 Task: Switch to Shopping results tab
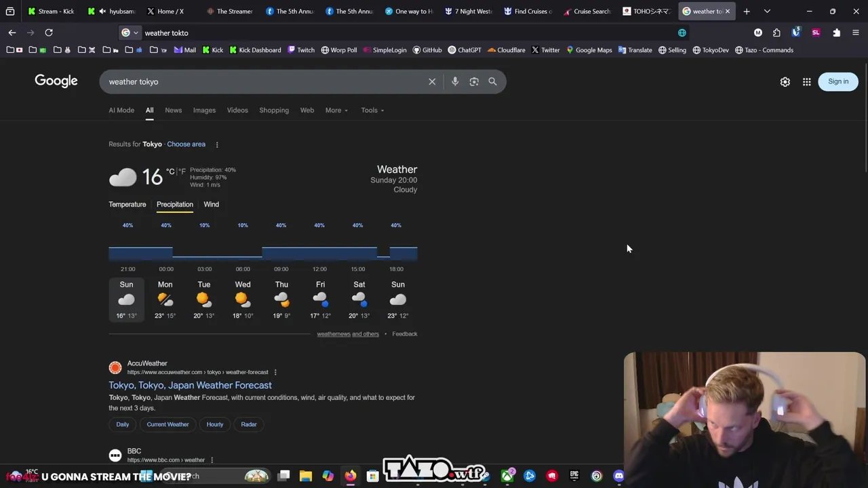pos(274,110)
